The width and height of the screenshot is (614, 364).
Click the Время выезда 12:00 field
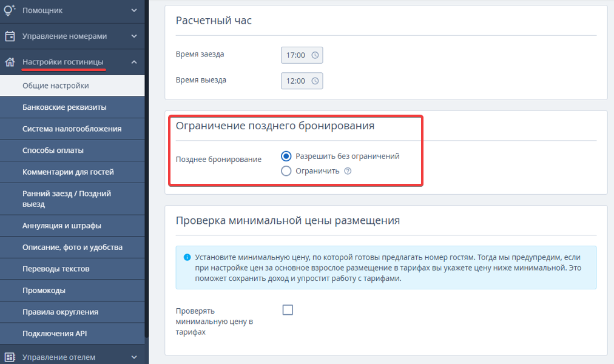pyautogui.click(x=302, y=81)
